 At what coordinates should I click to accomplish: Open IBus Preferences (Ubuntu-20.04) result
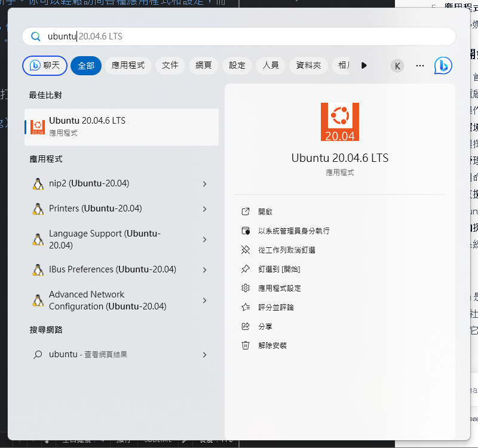[122, 270]
